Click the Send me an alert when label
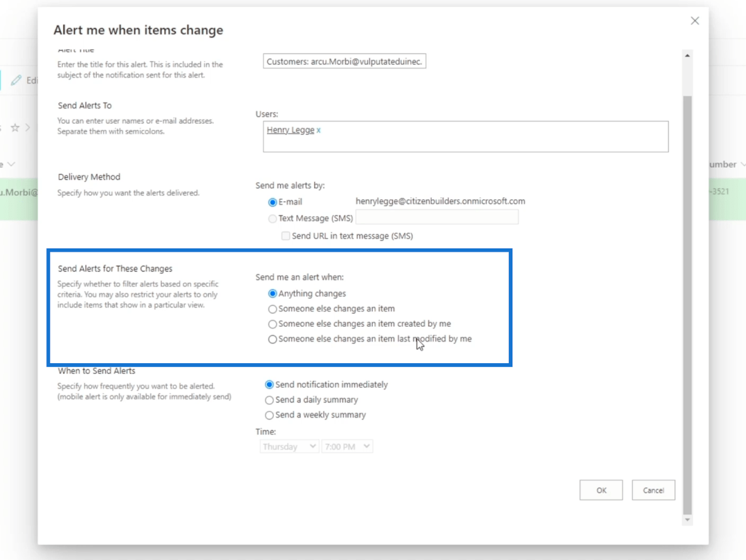The width and height of the screenshot is (746, 560). (299, 277)
